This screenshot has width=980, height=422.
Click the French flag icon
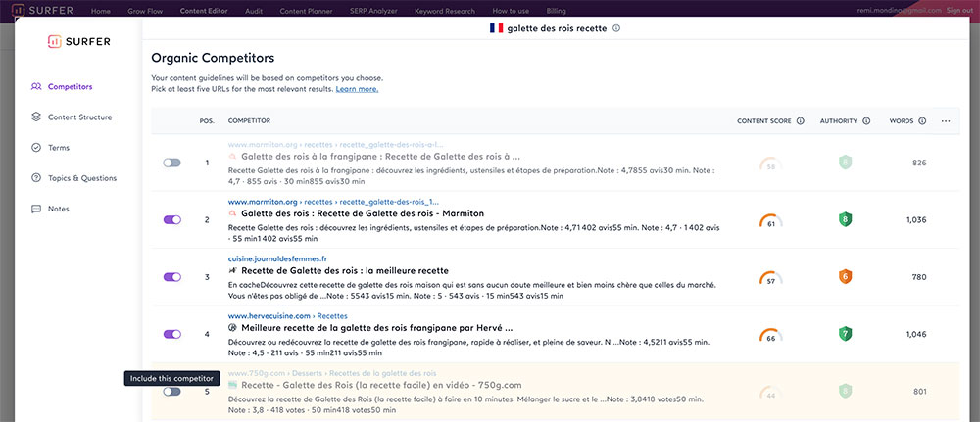496,28
